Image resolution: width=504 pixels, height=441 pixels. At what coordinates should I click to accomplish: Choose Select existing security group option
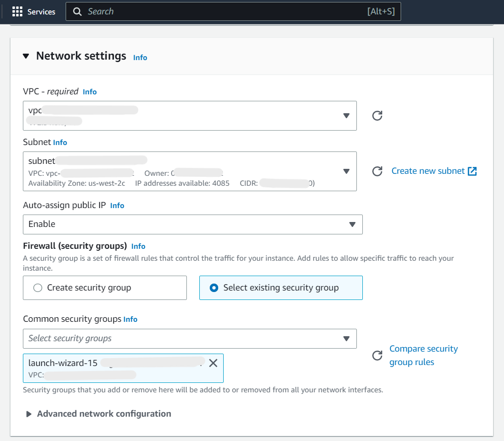(281, 288)
